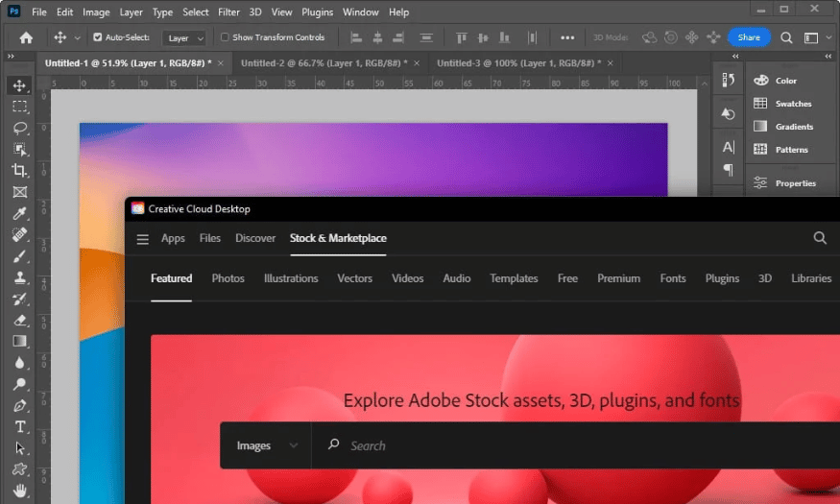The height and width of the screenshot is (504, 840).
Task: Open the Filter menu
Action: [228, 12]
